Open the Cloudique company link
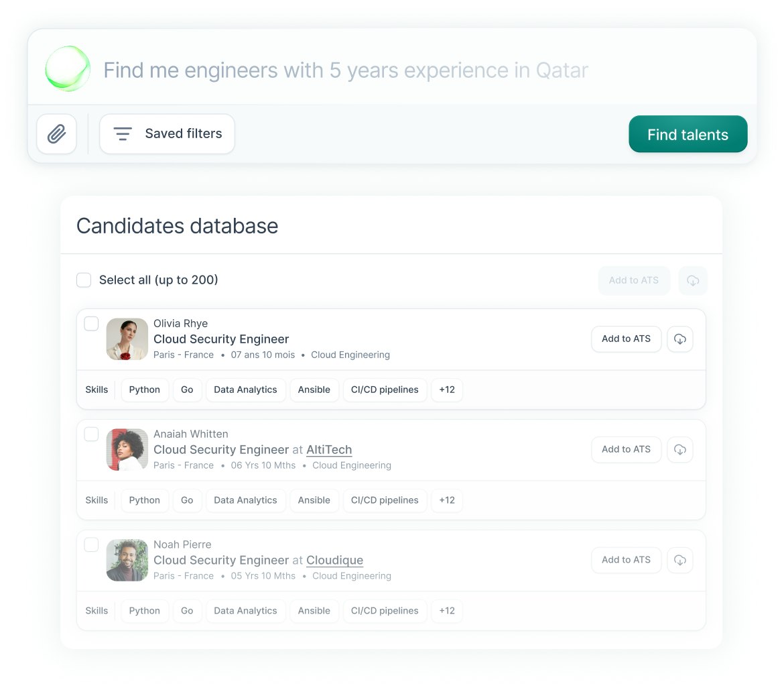 tap(334, 561)
